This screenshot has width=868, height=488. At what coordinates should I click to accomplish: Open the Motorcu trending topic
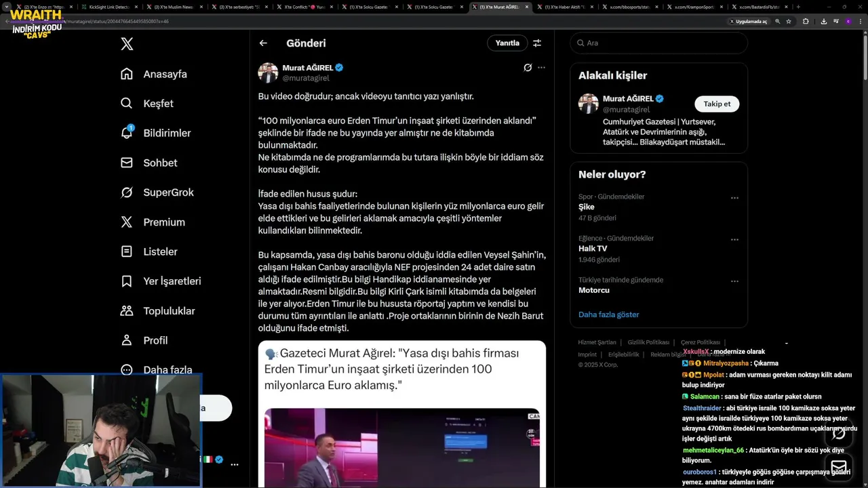click(594, 290)
